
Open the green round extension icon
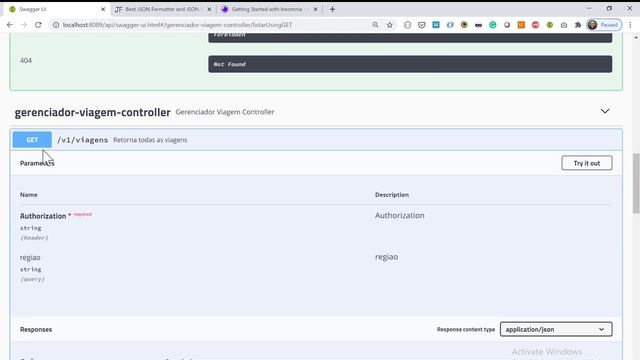pos(550,25)
